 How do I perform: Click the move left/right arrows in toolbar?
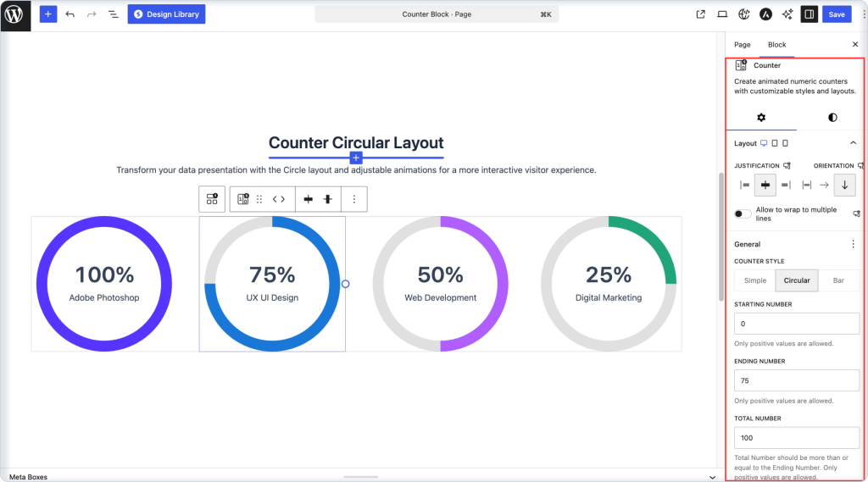pyautogui.click(x=278, y=199)
